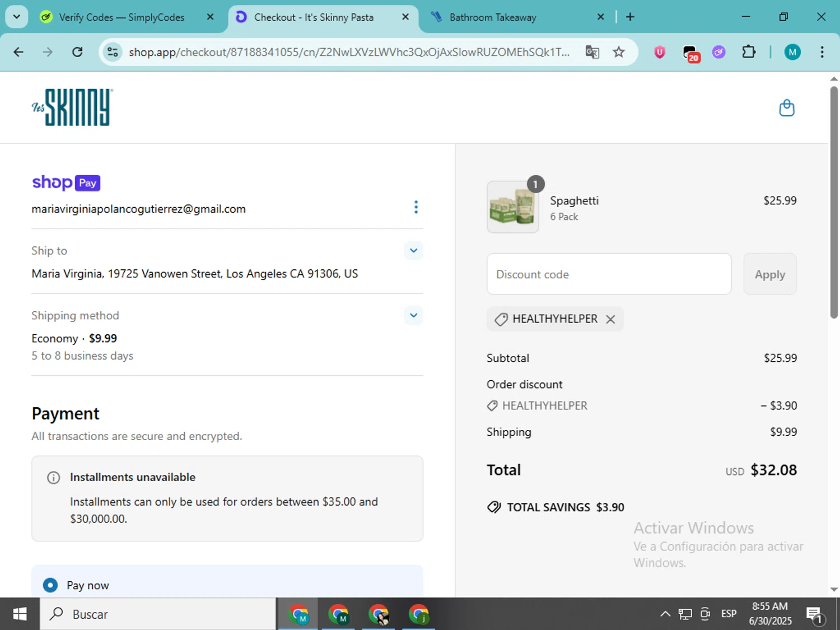Click the scrollbar up arrow
The width and height of the screenshot is (840, 630).
click(x=834, y=78)
